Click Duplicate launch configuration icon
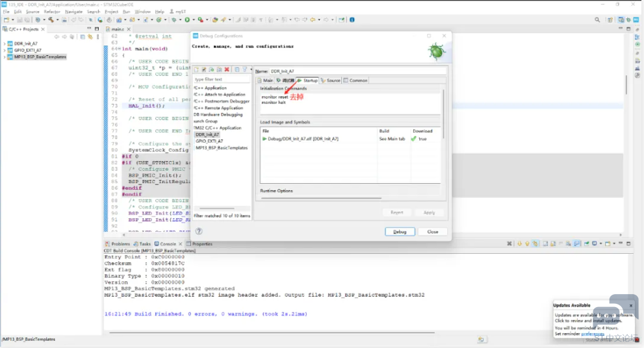Screen dimensions: 644x348 tap(219, 69)
